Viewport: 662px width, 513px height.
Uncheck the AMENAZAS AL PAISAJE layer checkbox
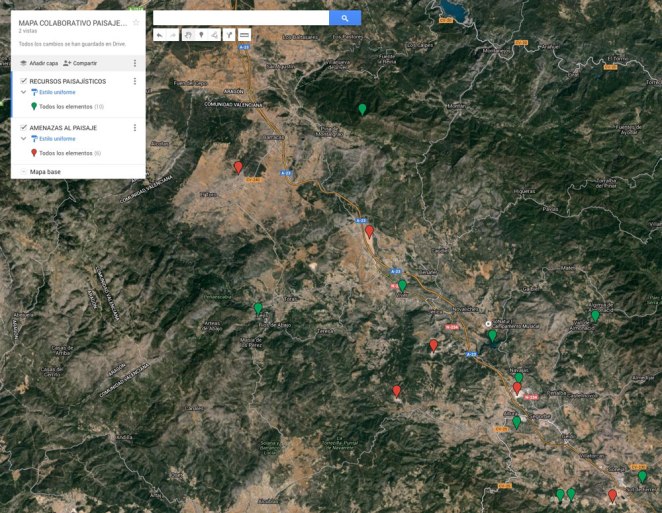(23, 128)
